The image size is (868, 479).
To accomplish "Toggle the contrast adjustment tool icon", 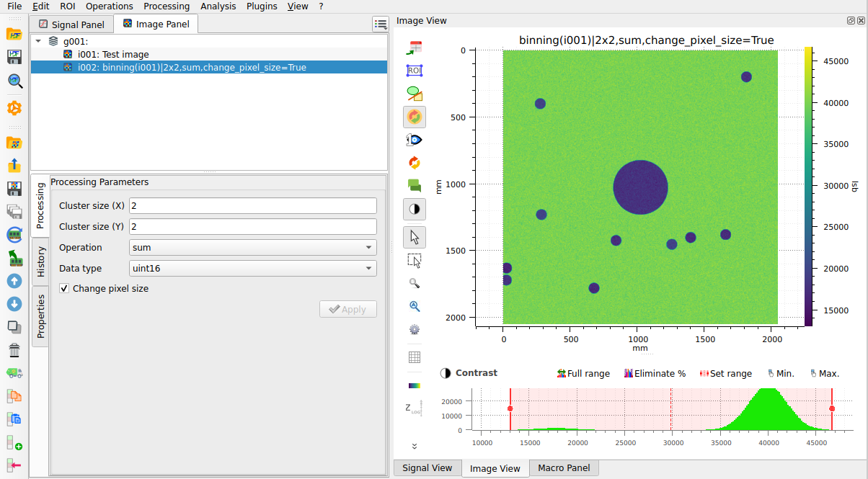I will (x=414, y=209).
